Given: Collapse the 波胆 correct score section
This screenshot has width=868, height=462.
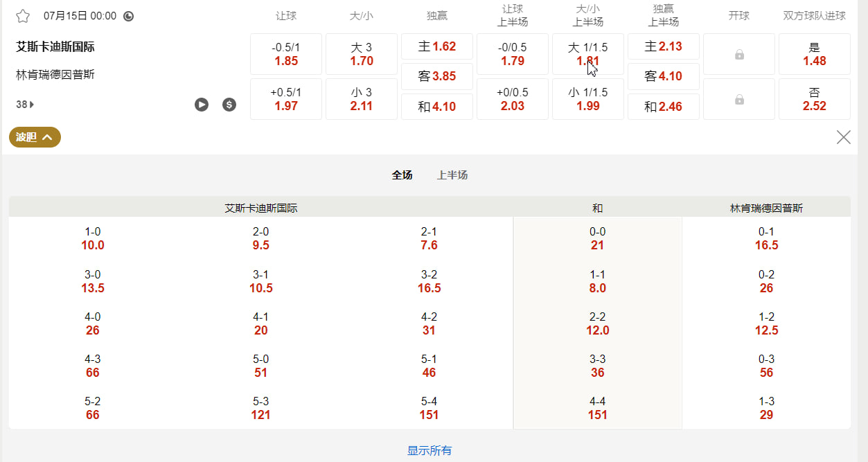Looking at the screenshot, I should pyautogui.click(x=35, y=137).
